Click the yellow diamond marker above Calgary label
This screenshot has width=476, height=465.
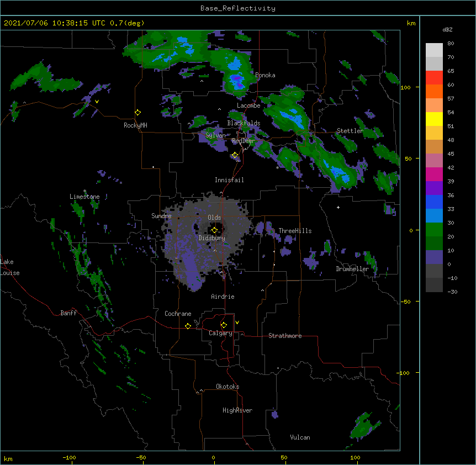224,325
